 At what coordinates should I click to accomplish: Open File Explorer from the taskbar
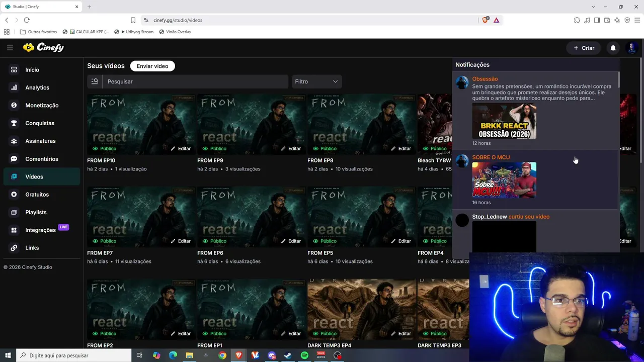pos(189,355)
